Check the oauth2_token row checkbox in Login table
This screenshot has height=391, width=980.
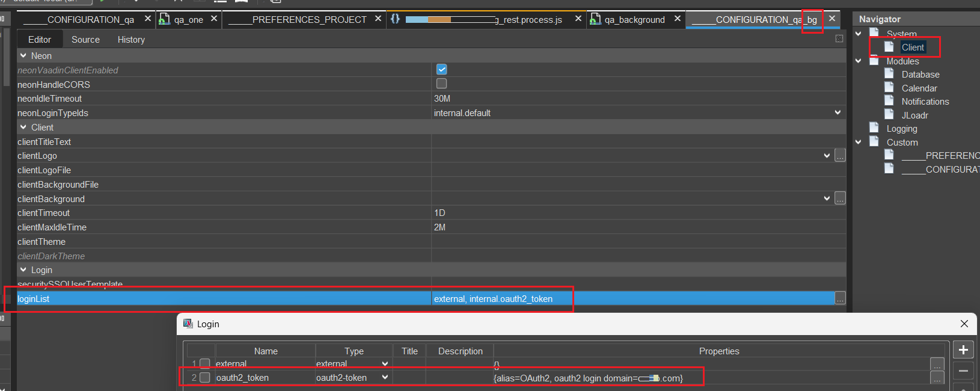[x=205, y=377]
